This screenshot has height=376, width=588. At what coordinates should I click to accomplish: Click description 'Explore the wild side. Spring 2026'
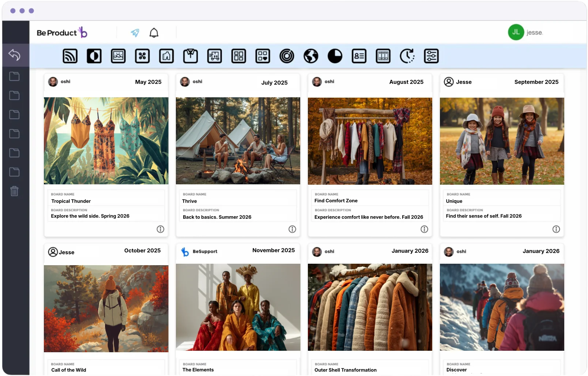click(x=90, y=216)
